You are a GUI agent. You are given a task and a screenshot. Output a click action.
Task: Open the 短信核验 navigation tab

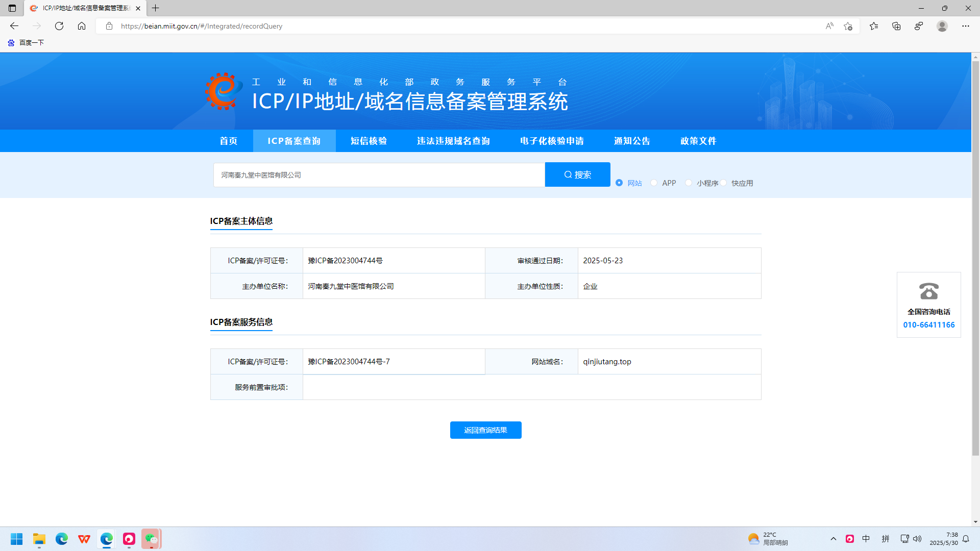tap(369, 141)
